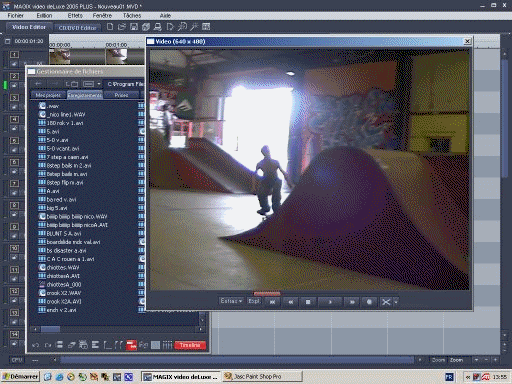The height and width of the screenshot is (384, 512).
Task: Click the New project icon in toolbar
Action: (110, 27)
